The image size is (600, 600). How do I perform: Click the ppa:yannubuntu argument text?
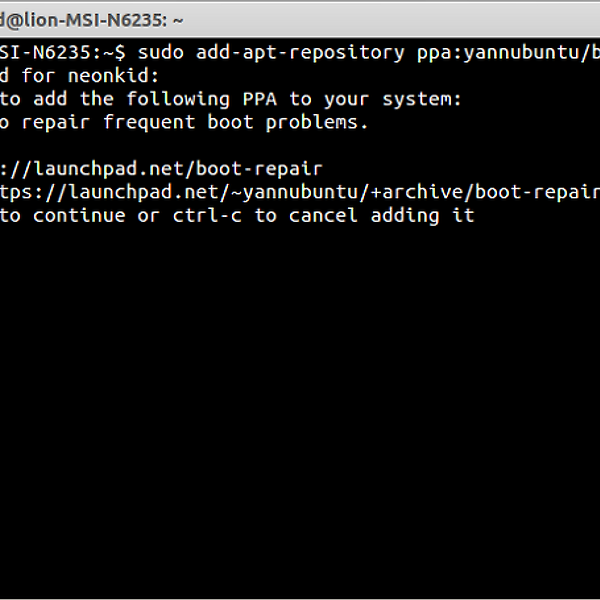pyautogui.click(x=508, y=53)
